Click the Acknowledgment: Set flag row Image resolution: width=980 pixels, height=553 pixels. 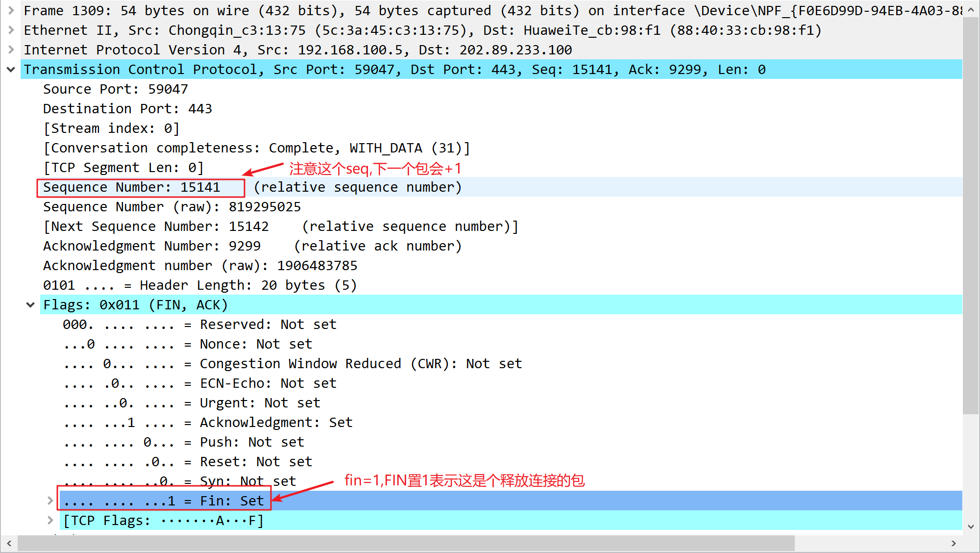207,423
